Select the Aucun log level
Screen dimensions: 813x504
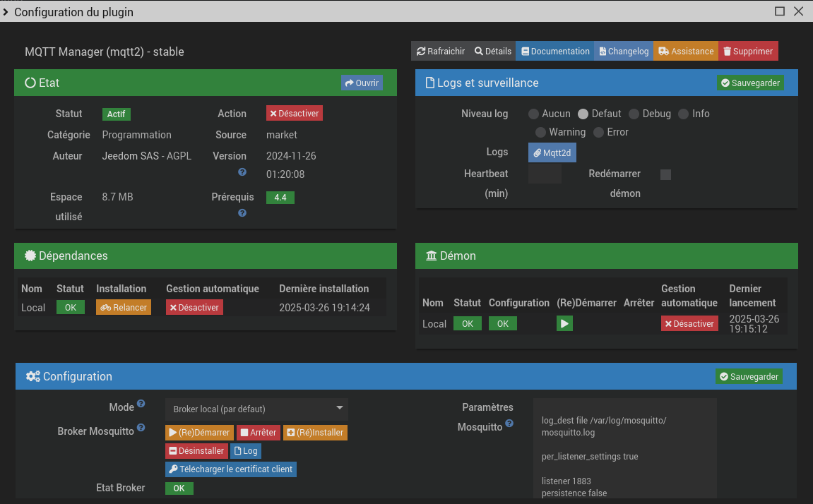[533, 114]
